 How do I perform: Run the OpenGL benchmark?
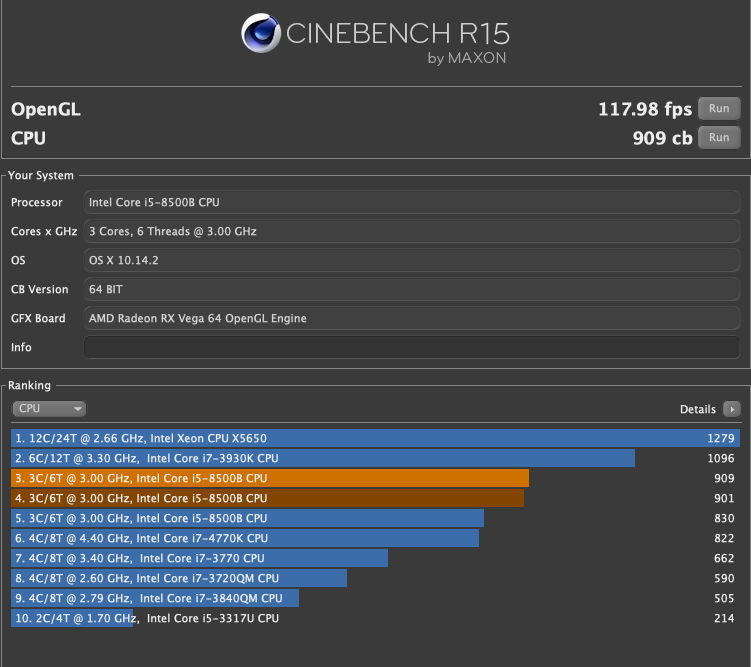[719, 109]
